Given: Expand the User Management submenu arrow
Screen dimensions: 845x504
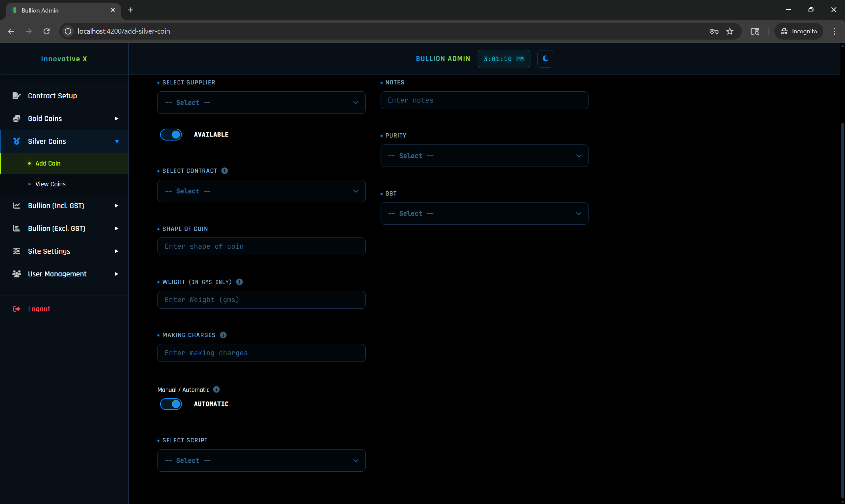Looking at the screenshot, I should tap(117, 274).
